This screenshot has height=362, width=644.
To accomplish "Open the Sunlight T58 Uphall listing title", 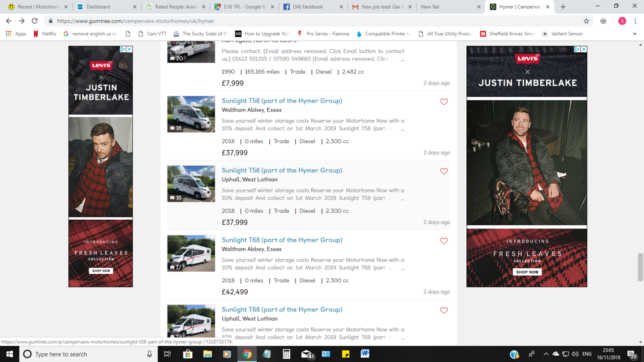I will [282, 170].
